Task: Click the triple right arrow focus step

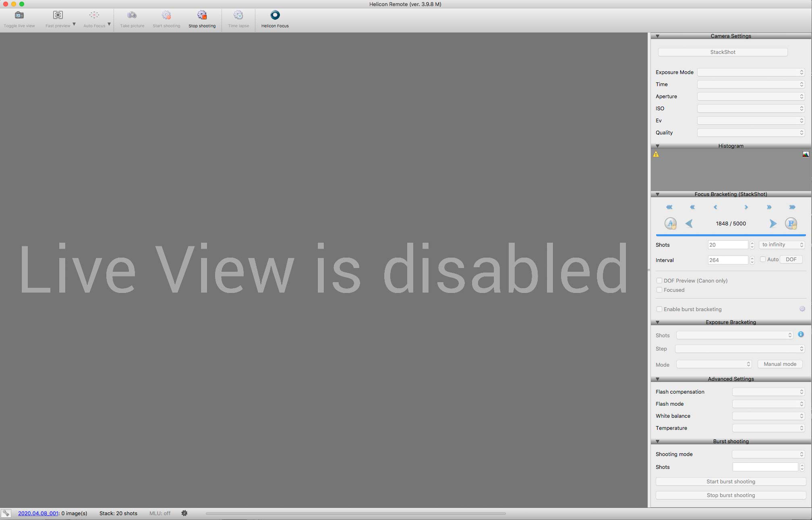Action: click(x=792, y=207)
